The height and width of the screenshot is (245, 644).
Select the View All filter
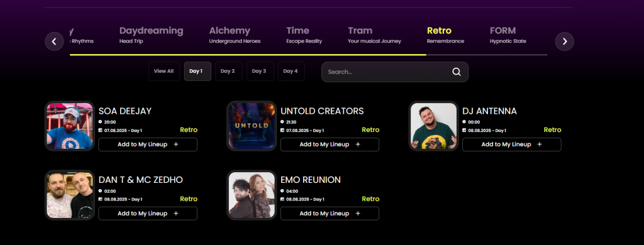pyautogui.click(x=164, y=72)
